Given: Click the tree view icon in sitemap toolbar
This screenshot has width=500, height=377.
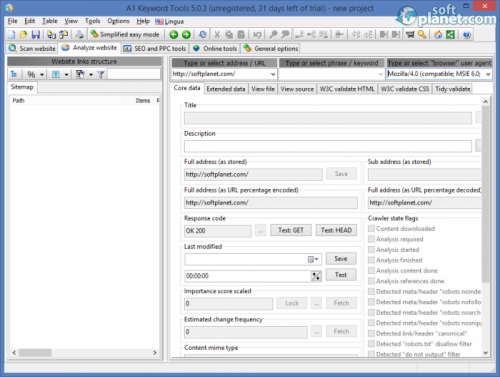Looking at the screenshot, I should [14, 74].
